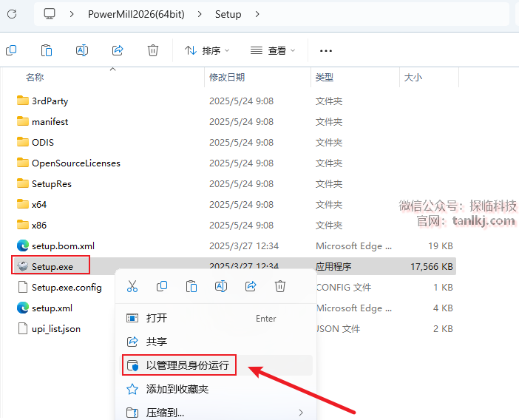The height and width of the screenshot is (420, 519).
Task: Choose 压缩到... in context menu
Action: tap(216, 413)
